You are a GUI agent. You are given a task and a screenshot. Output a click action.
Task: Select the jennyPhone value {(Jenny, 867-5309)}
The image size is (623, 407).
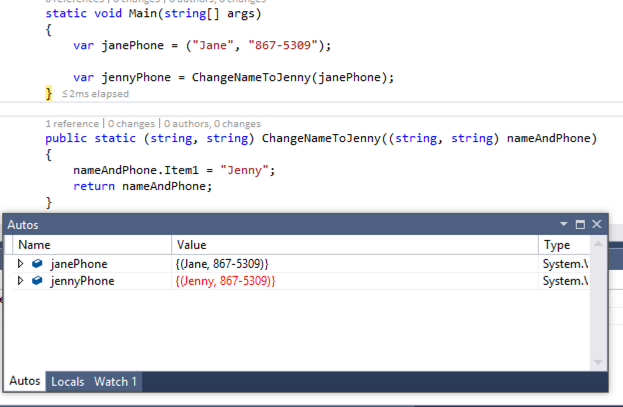[225, 281]
